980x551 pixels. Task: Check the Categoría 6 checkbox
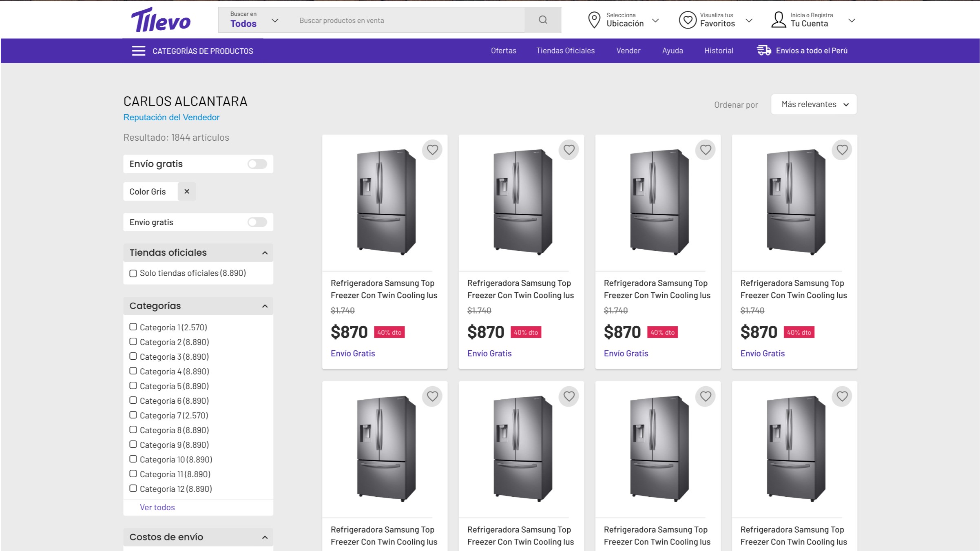coord(133,400)
